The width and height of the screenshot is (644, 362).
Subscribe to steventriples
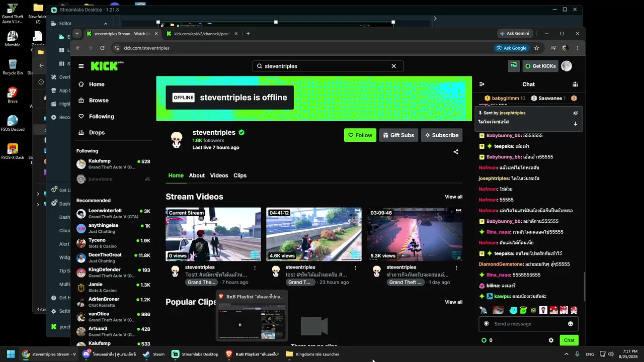coord(441,135)
